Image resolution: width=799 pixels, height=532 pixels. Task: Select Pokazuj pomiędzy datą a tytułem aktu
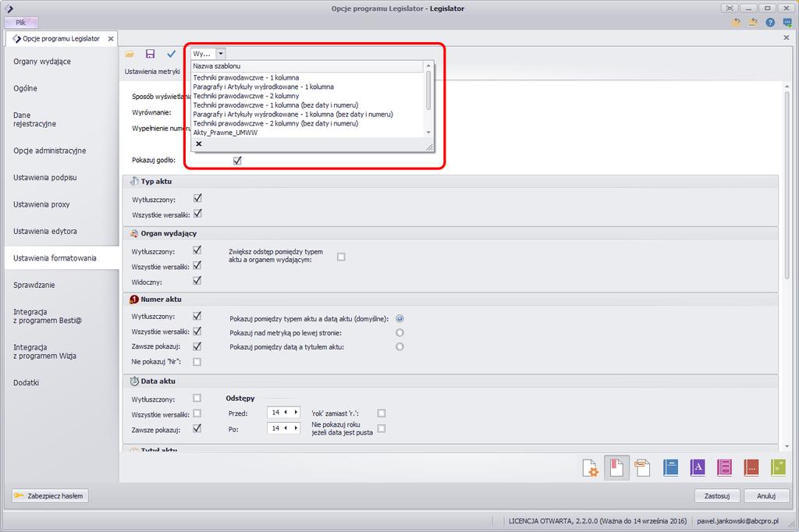399,346
